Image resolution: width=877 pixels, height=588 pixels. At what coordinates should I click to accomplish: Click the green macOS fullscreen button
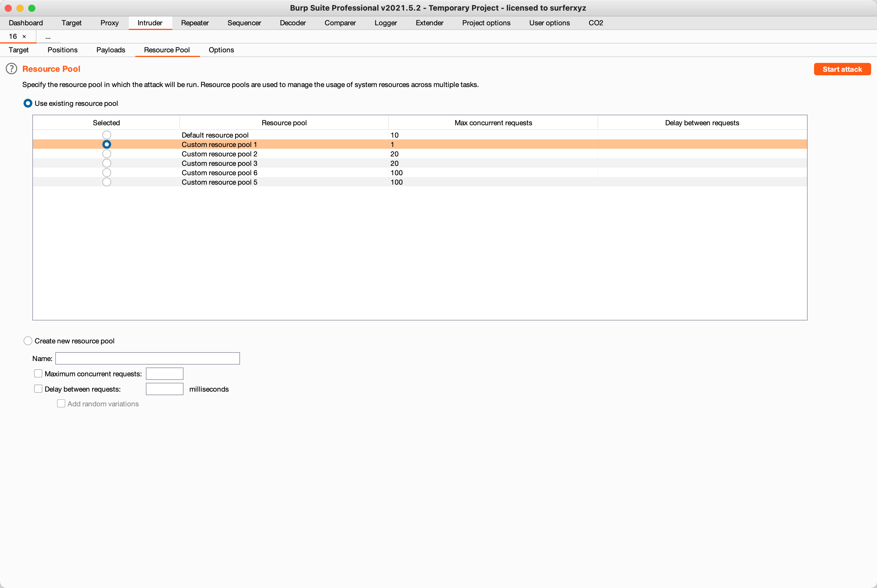click(32, 8)
